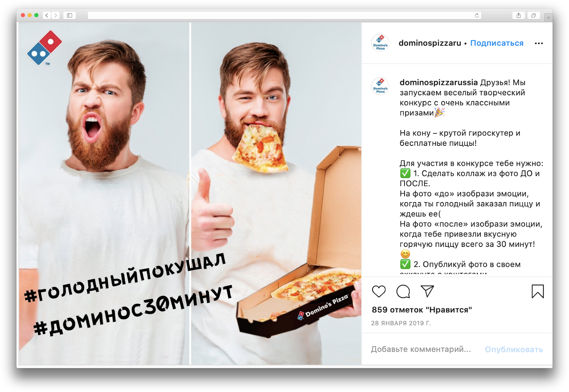Open the three-dot post options menu
Viewport: 569px width, 392px height.
pos(539,43)
